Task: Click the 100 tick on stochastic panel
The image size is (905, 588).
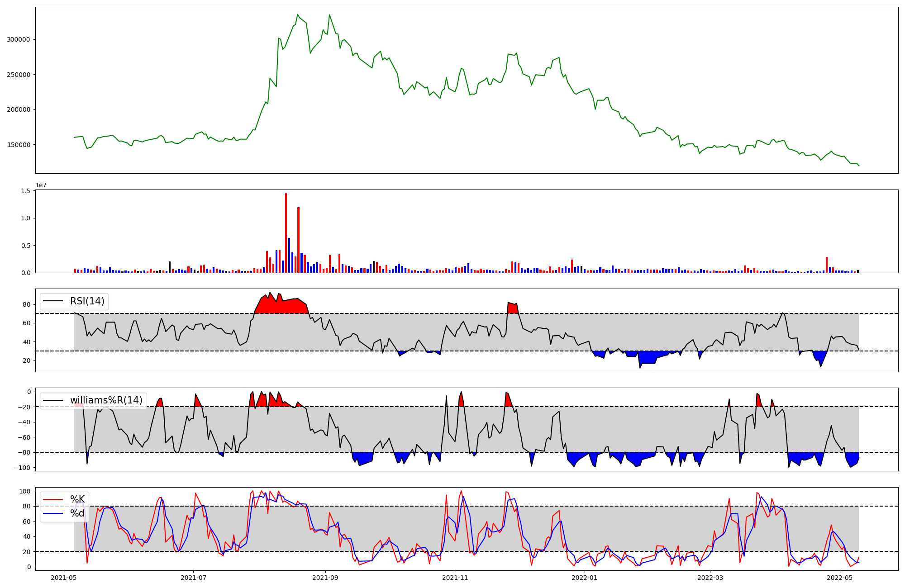Action: point(25,491)
